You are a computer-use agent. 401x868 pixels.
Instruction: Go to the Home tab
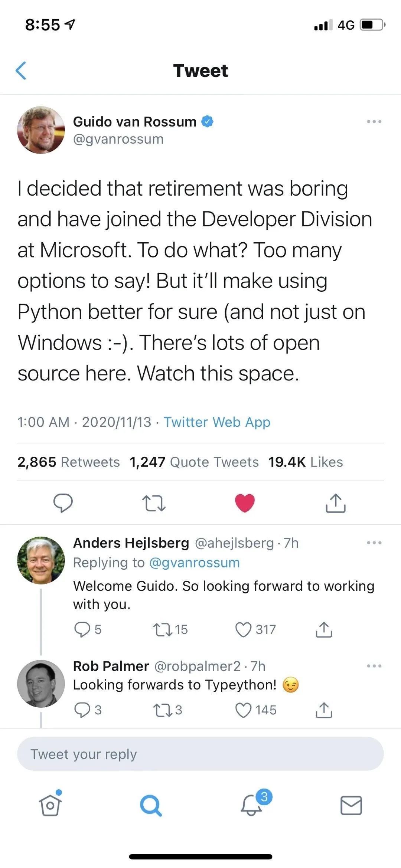click(x=50, y=805)
